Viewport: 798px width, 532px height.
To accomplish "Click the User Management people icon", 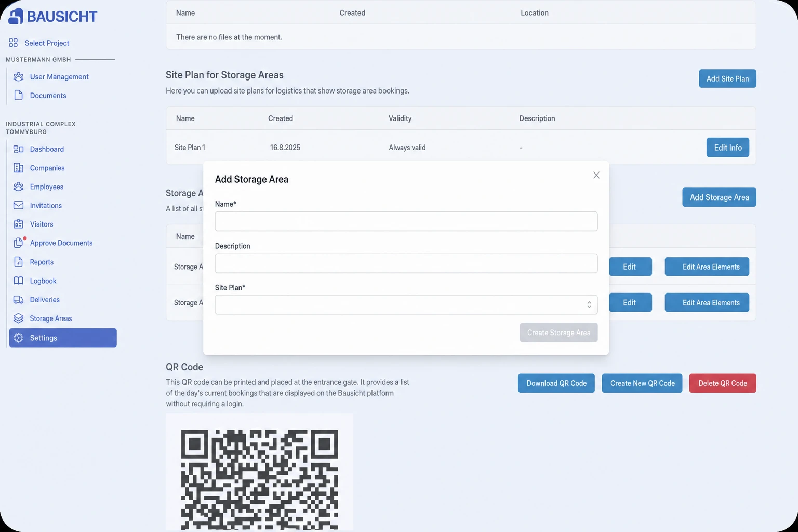I will click(x=19, y=76).
